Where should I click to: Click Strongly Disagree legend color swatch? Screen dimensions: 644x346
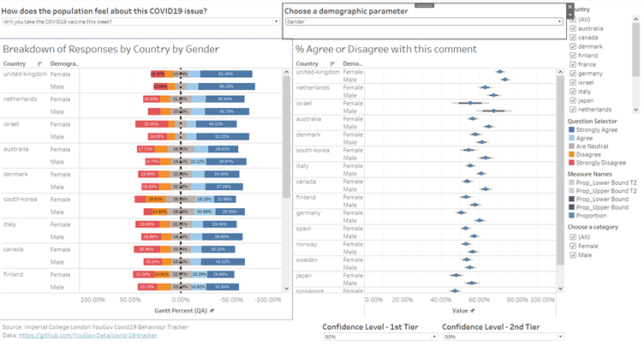click(x=573, y=162)
